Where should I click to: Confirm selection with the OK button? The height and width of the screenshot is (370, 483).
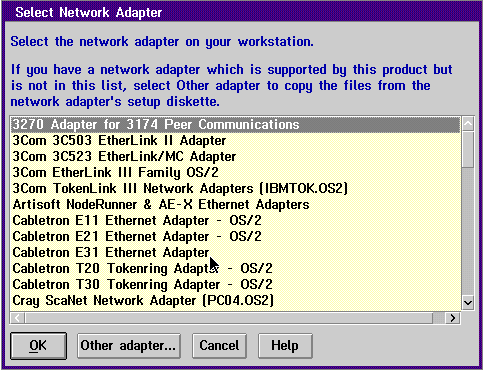(38, 346)
